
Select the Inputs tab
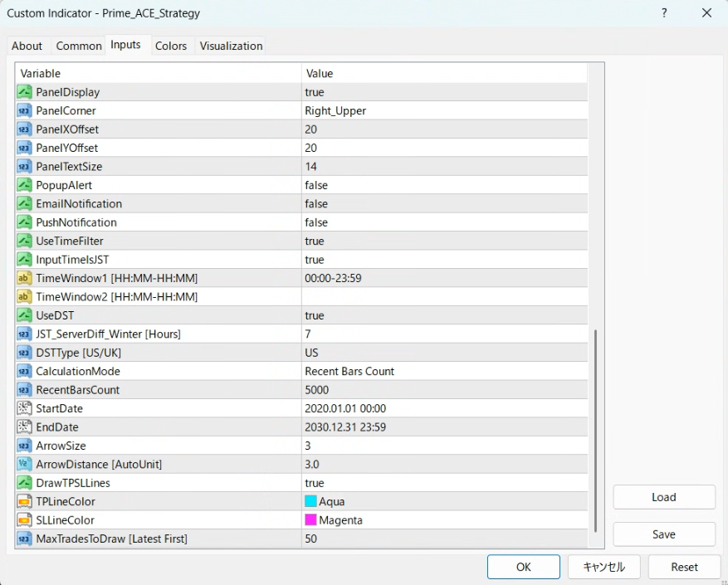(125, 45)
